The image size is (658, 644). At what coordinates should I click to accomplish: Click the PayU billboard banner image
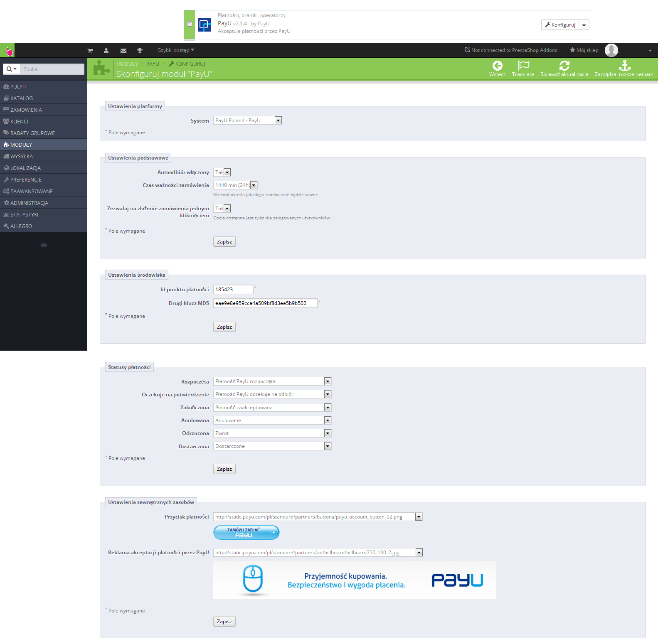355,580
